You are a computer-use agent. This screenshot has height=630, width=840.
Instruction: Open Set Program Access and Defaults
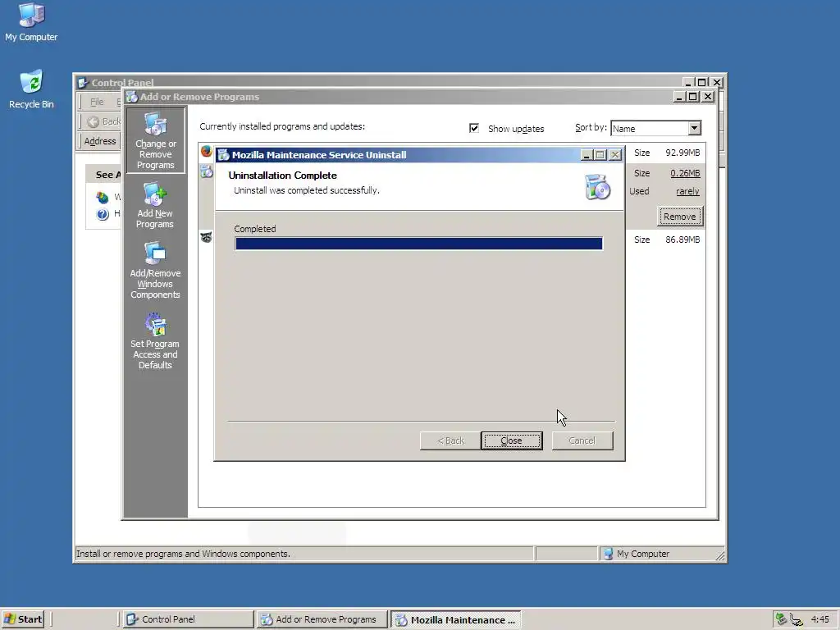click(155, 341)
